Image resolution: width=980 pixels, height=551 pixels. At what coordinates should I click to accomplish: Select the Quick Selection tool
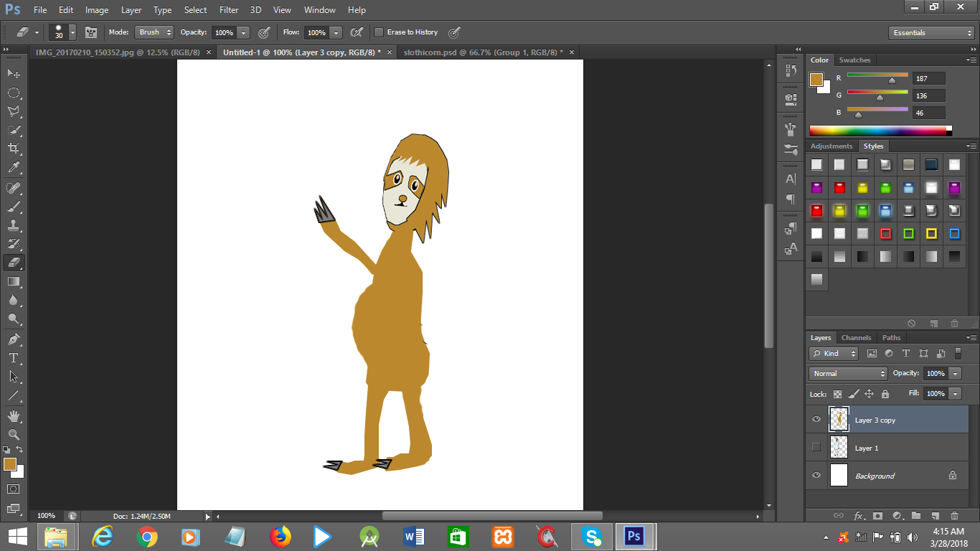[x=14, y=130]
